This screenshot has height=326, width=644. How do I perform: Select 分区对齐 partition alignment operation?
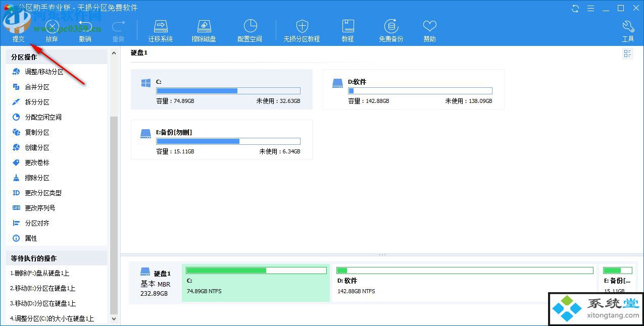[57, 223]
